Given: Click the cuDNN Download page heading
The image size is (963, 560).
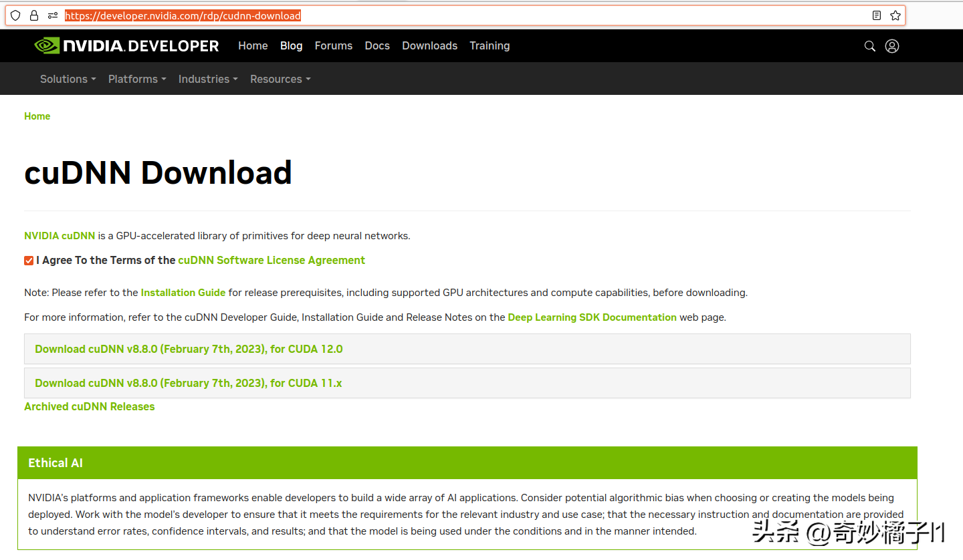Looking at the screenshot, I should point(158,172).
